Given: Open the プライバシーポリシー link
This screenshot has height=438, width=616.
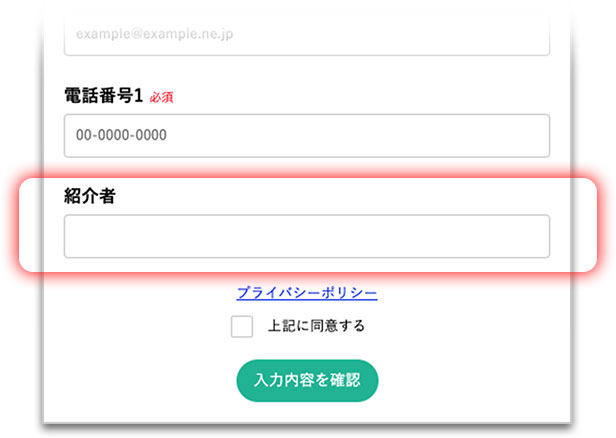Looking at the screenshot, I should coord(307,293).
